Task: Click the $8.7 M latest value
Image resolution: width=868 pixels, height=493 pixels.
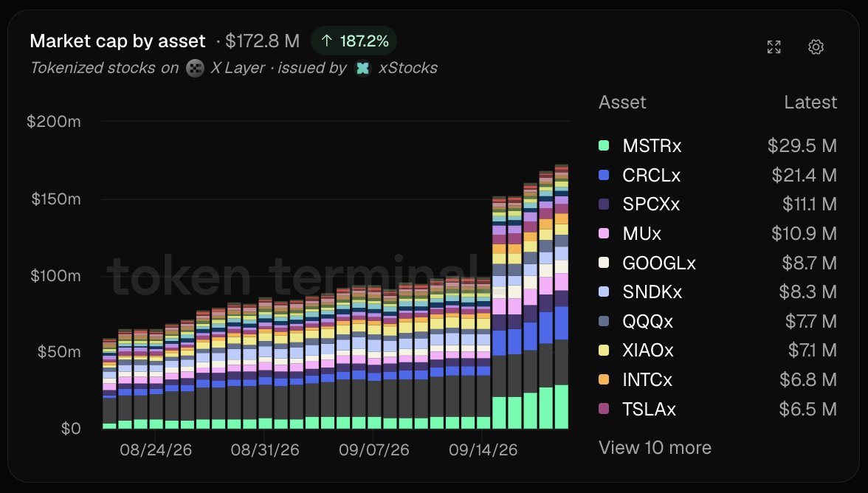Action: (809, 263)
